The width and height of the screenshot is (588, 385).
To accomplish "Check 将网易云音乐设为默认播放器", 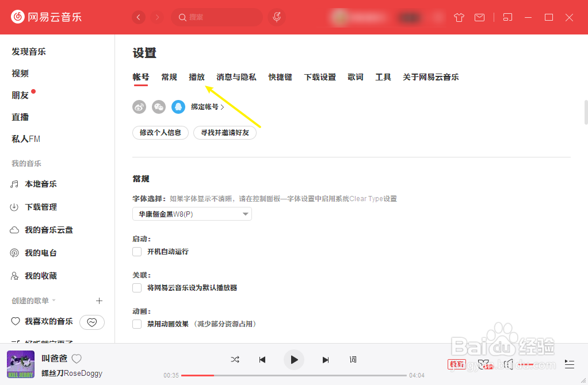I will click(137, 288).
